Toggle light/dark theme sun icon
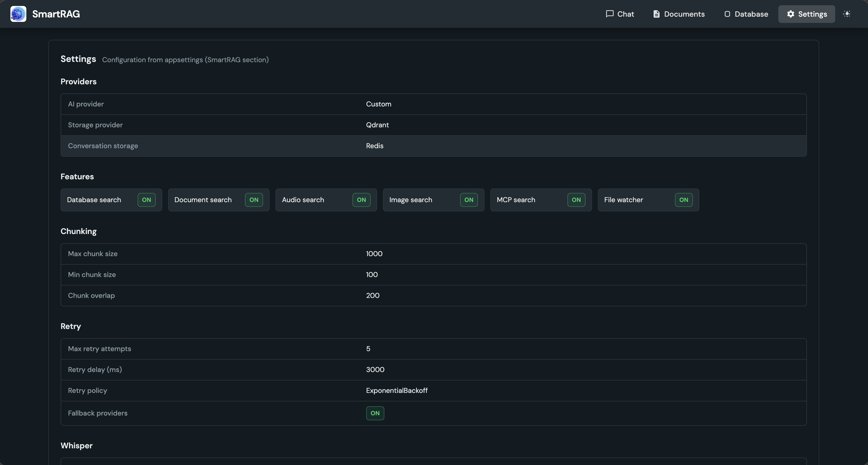The height and width of the screenshot is (465, 868). click(846, 14)
